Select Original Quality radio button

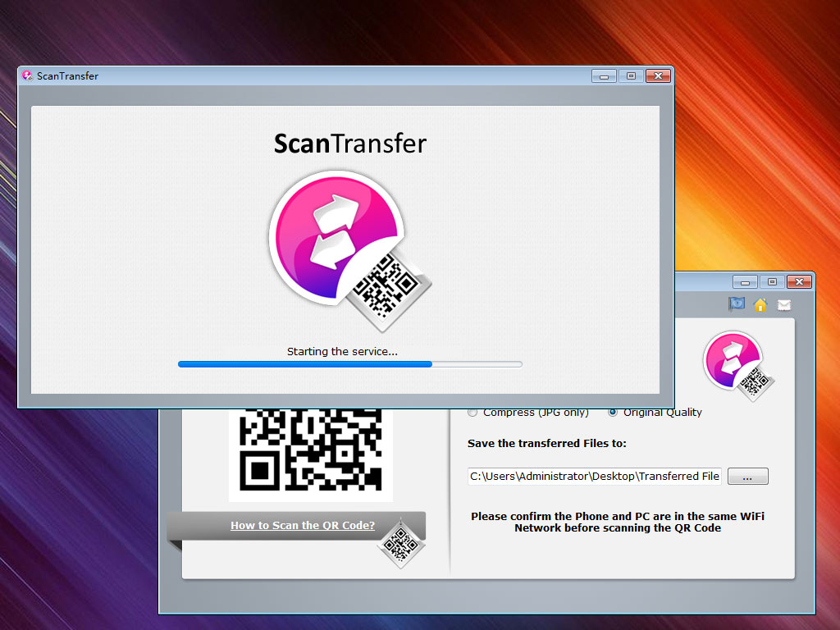click(x=613, y=413)
